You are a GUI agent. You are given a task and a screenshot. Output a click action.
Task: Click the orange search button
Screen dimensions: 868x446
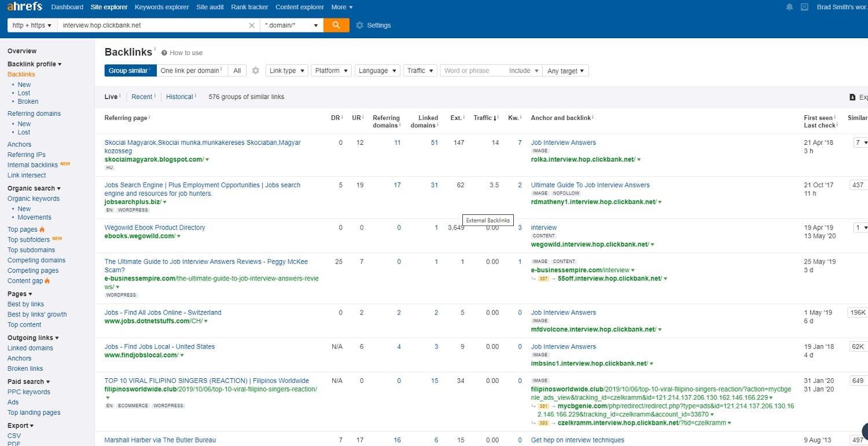[336, 25]
